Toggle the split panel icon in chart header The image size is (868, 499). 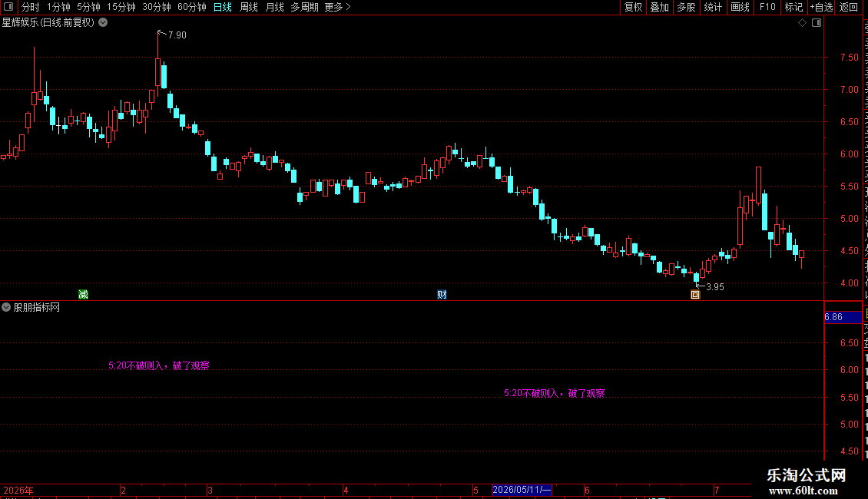tap(817, 23)
